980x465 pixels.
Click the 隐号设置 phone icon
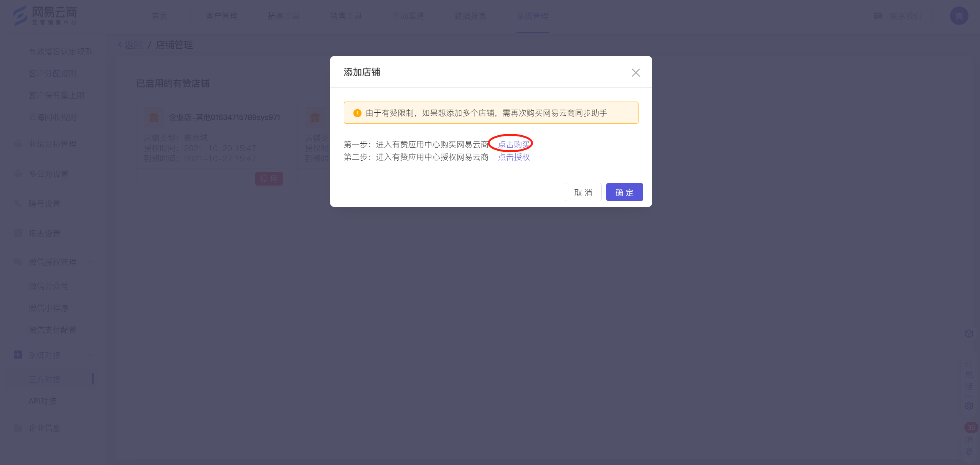(18, 204)
